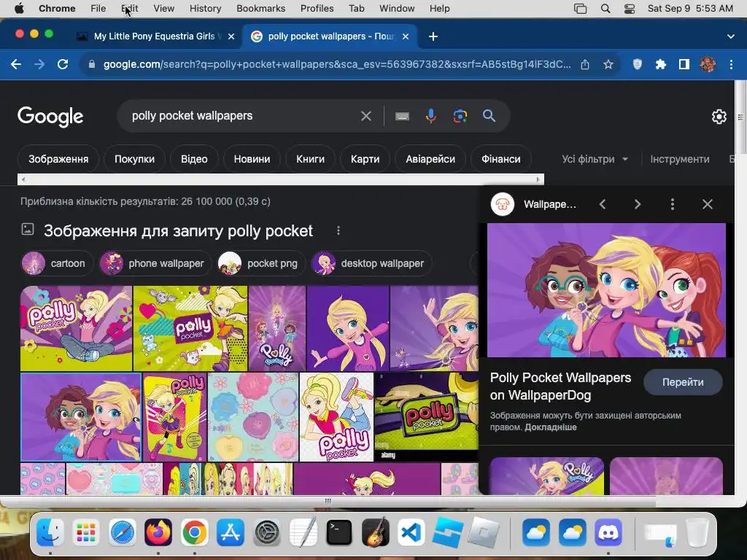Search by image with Google Lens icon
The image size is (747, 560).
click(460, 116)
